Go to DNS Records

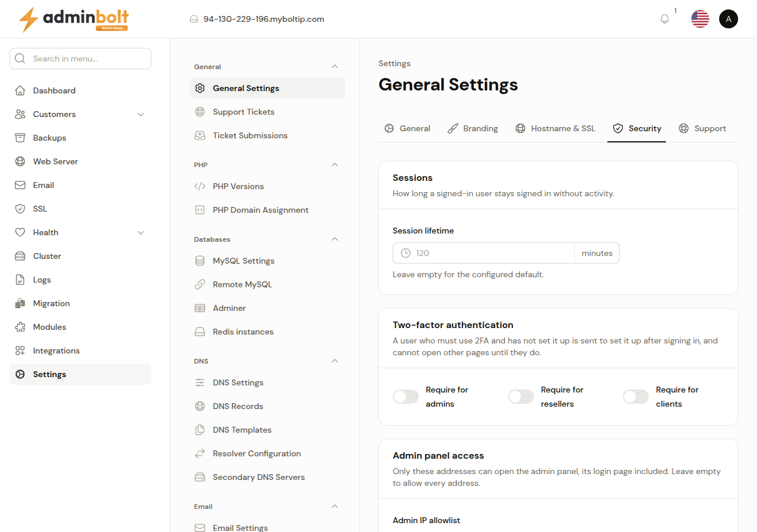click(x=267, y=406)
